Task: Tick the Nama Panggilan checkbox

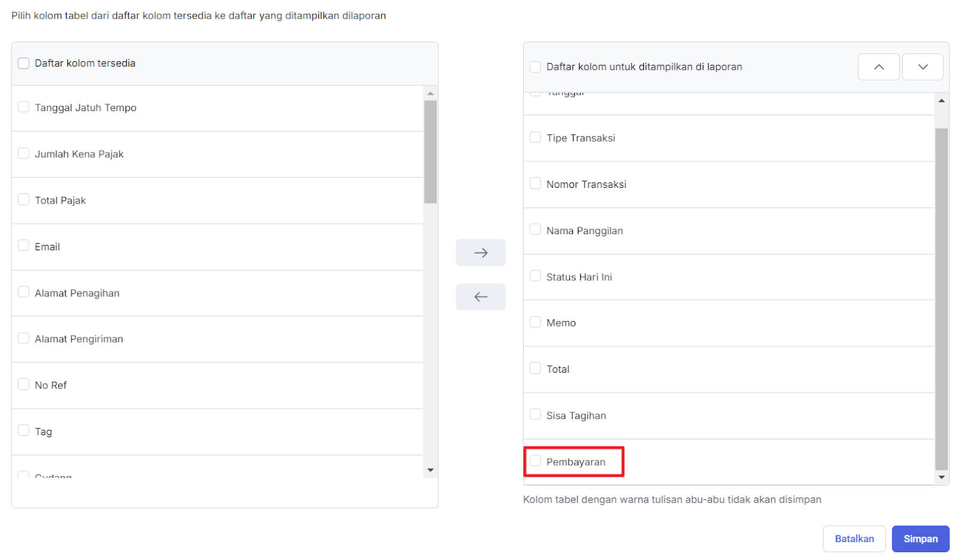Action: click(x=535, y=229)
